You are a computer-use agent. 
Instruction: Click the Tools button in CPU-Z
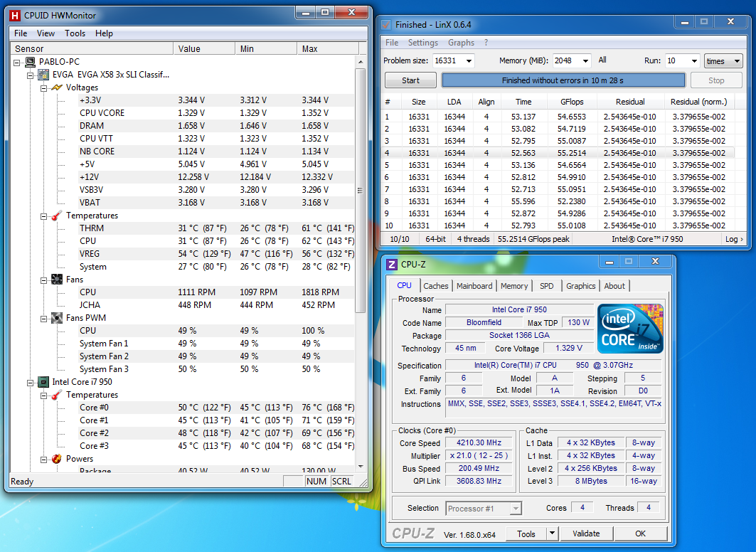coord(526,534)
